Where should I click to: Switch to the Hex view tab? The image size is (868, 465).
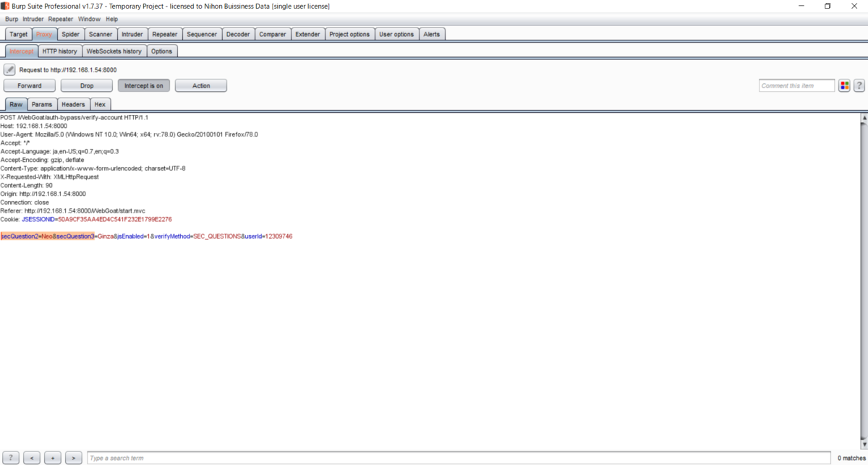pos(100,104)
